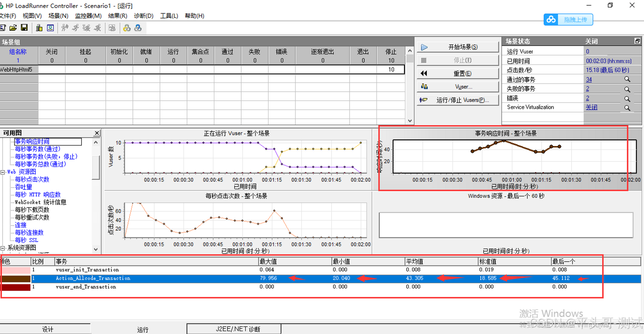Collapse the Web 资源图 tree node
644x334 pixels.
[x=3, y=172]
